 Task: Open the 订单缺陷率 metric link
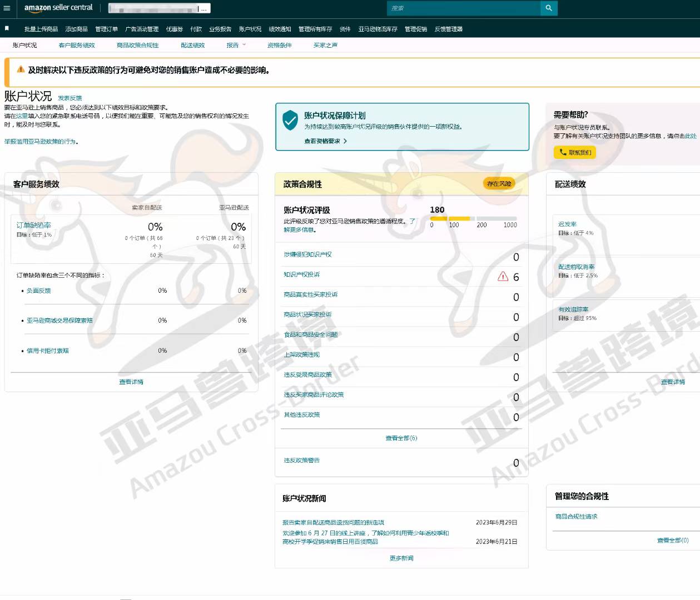34,225
